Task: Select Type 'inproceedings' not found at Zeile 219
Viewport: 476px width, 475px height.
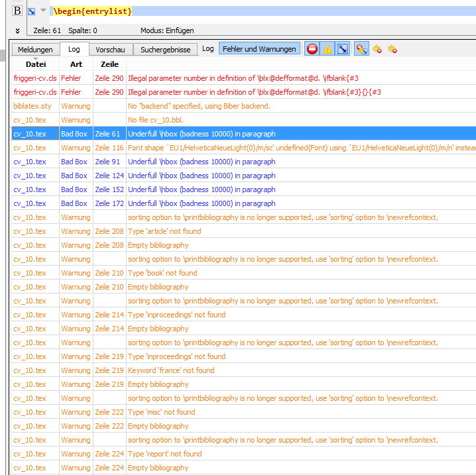Action: [x=244, y=356]
